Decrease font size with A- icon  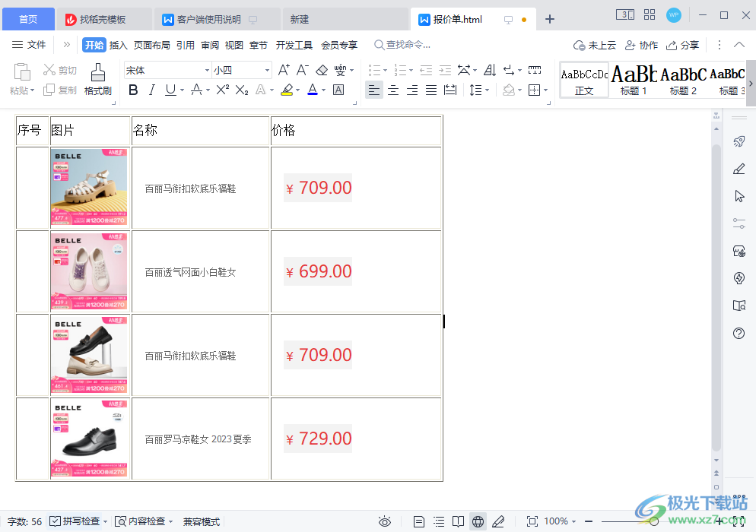(302, 71)
